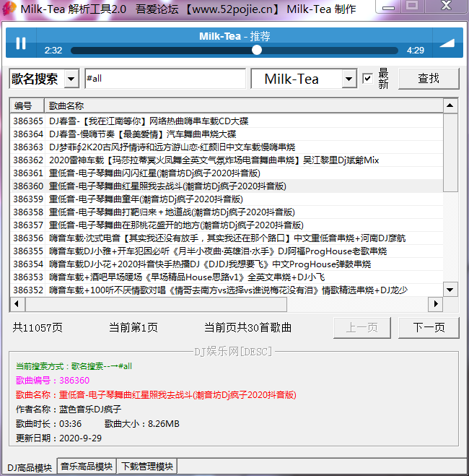The width and height of the screenshot is (469, 476).
Task: Open the Milk-Tea source dropdown
Action: (x=349, y=79)
